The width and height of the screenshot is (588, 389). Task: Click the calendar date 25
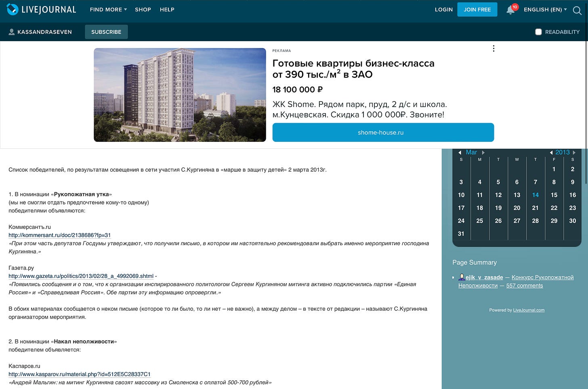pos(480,221)
